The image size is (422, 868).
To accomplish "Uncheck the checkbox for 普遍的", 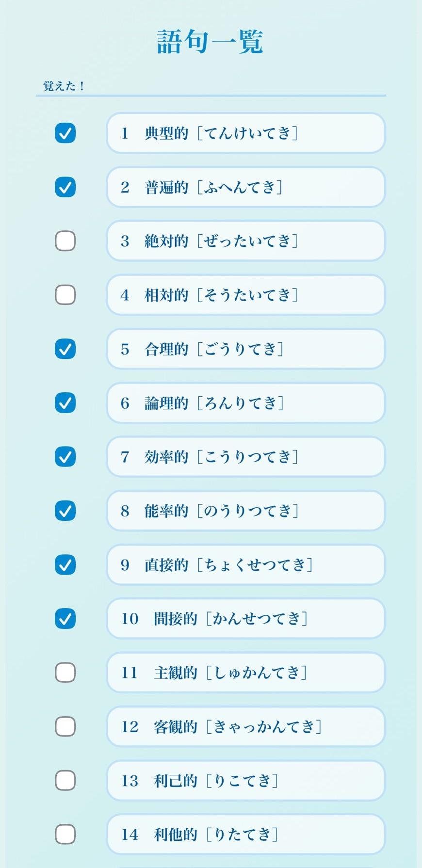I will click(x=65, y=187).
